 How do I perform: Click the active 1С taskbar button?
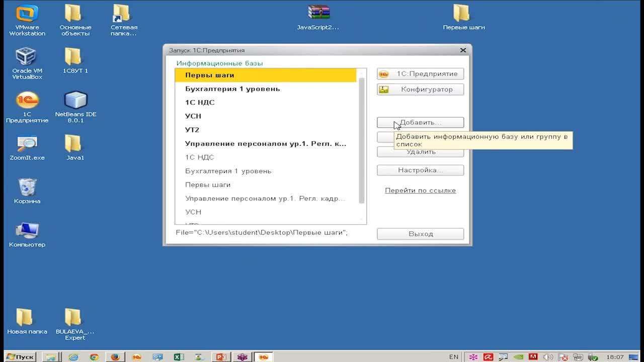pyautogui.click(x=264, y=357)
